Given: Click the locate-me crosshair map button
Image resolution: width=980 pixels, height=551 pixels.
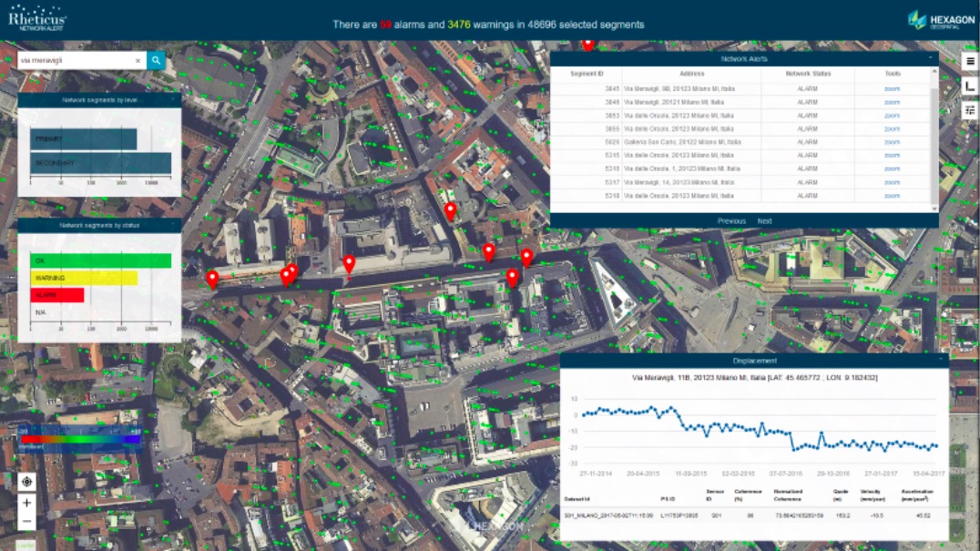Looking at the screenshot, I should point(26,482).
